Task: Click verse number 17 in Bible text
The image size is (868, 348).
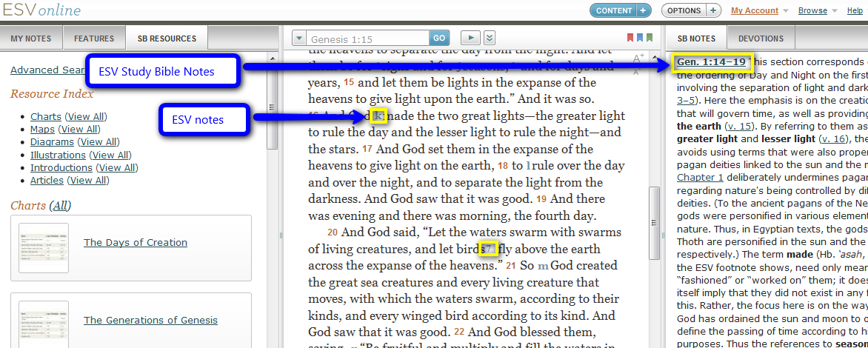Action: [x=367, y=149]
